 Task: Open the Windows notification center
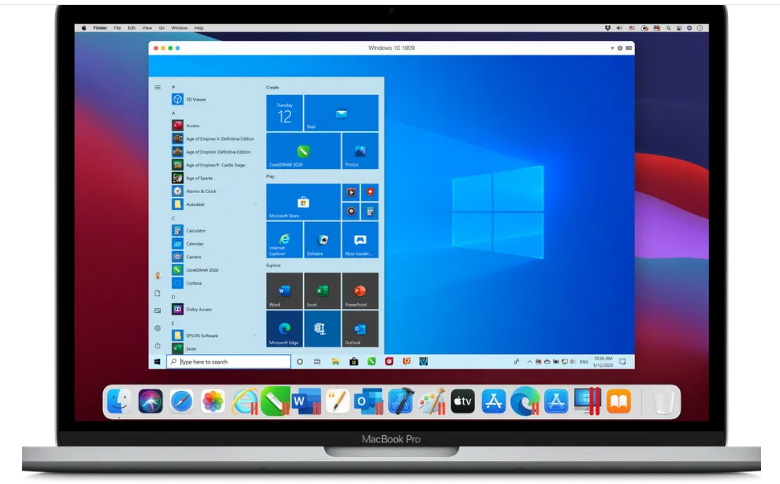pyautogui.click(x=623, y=362)
